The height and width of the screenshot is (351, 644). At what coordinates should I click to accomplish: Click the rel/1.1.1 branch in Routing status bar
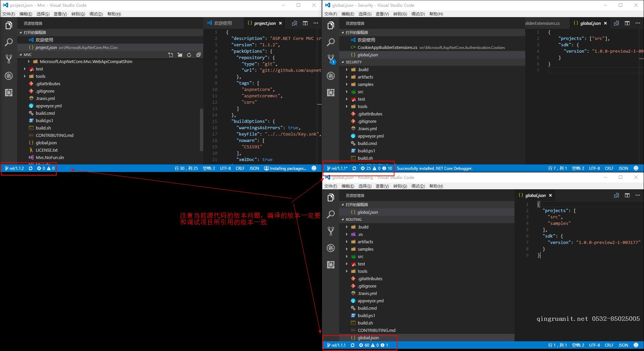click(336, 345)
